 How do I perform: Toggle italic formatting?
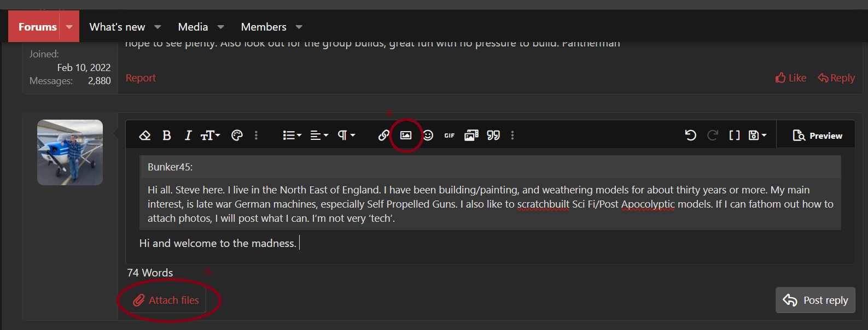(188, 135)
